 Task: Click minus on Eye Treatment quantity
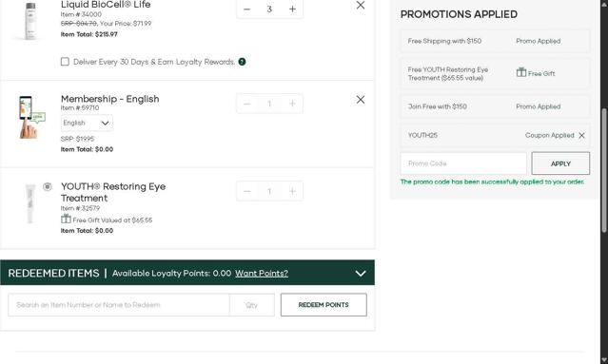247,191
